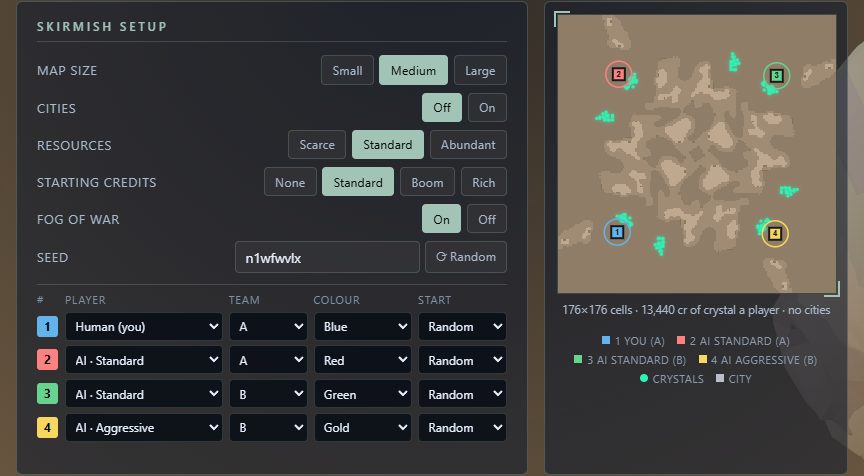Click the seed input field
The height and width of the screenshot is (476, 864).
coord(327,257)
